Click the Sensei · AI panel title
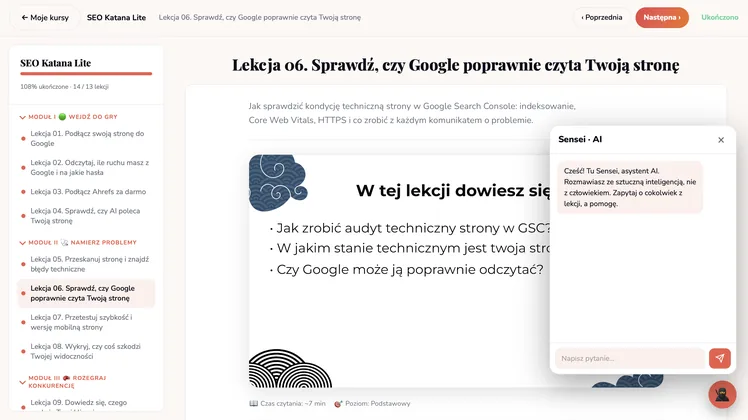Image resolution: width=748 pixels, height=420 pixels. click(x=580, y=139)
